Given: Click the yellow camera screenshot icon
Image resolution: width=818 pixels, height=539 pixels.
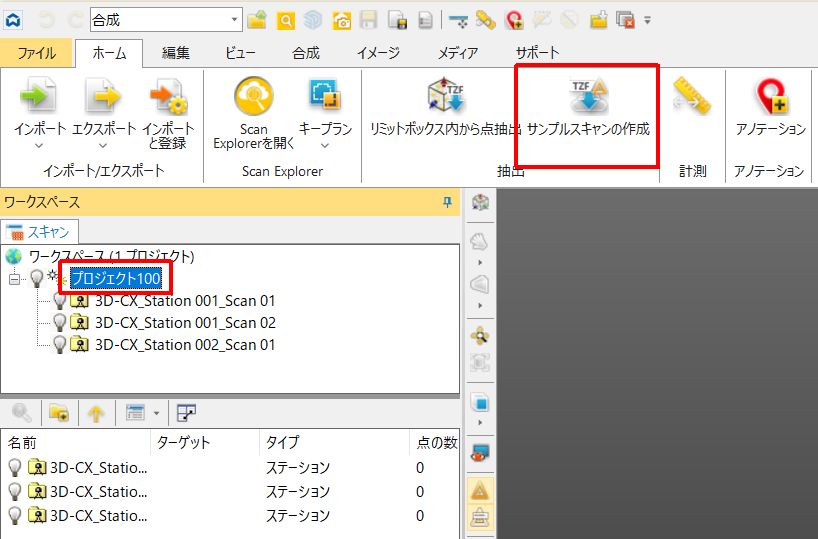Looking at the screenshot, I should click(342, 21).
